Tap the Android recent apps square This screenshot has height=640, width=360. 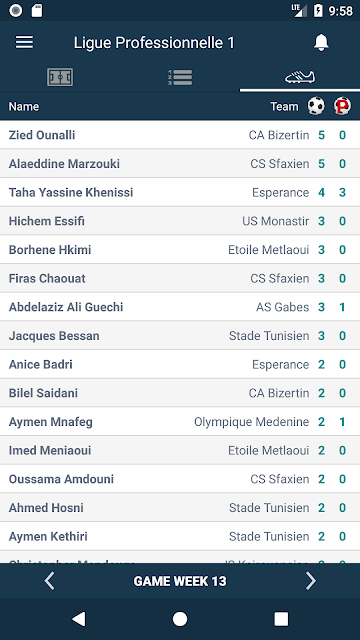(x=281, y=619)
